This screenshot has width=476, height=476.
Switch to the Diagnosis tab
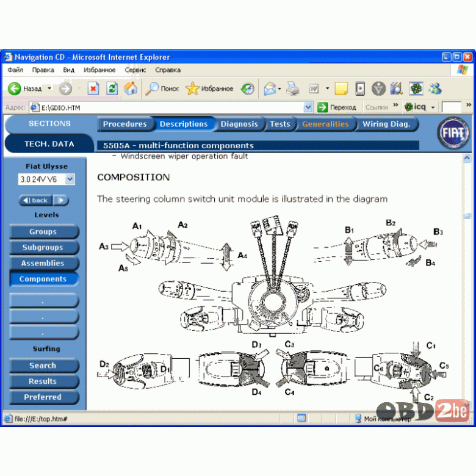point(239,124)
